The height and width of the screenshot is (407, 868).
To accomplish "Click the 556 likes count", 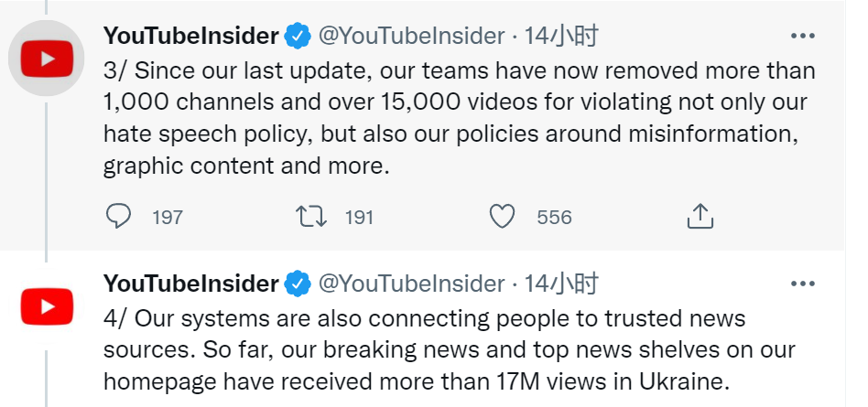I will [554, 218].
